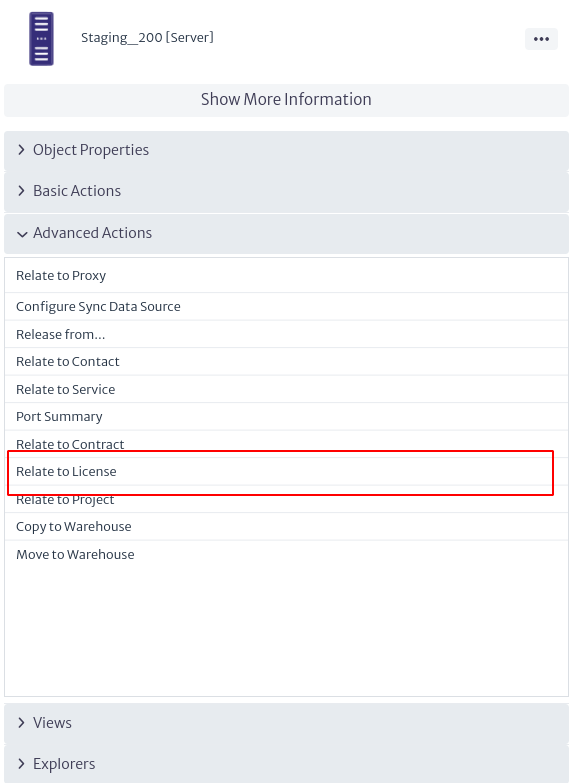The height and width of the screenshot is (783, 571).
Task: Choose Relate to Service
Action: coord(286,389)
